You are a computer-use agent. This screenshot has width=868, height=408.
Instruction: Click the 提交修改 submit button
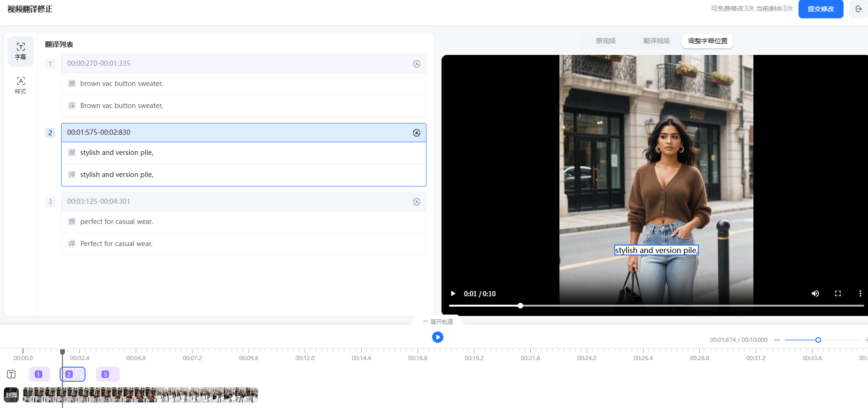(821, 9)
